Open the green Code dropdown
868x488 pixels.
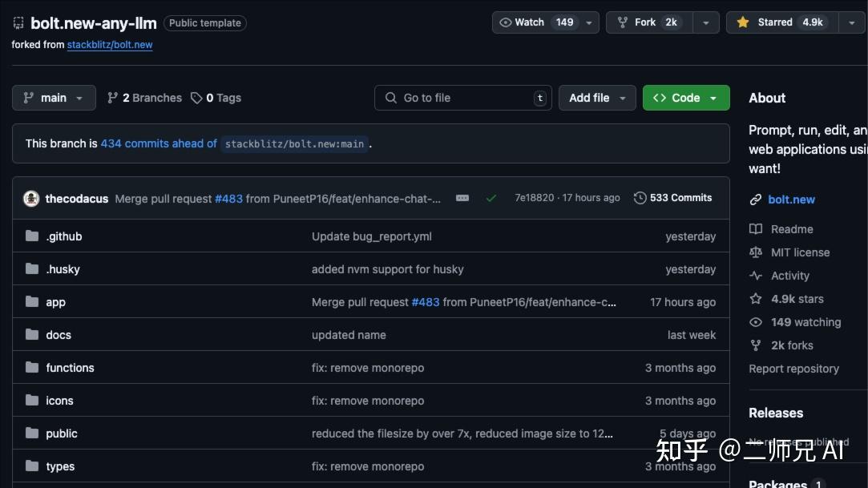pos(686,98)
